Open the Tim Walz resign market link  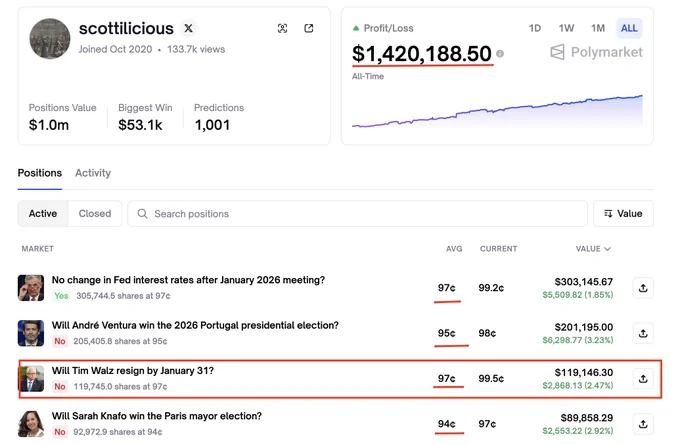point(133,371)
